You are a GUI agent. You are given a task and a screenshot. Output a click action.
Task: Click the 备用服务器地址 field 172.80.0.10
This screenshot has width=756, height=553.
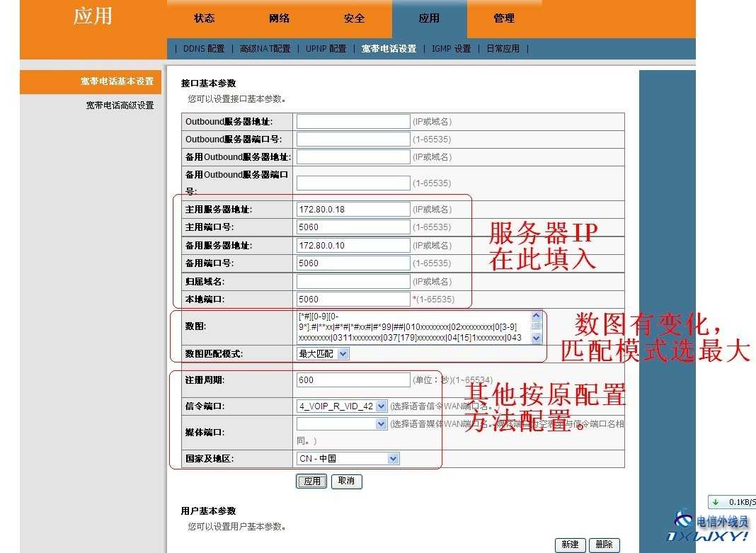click(353, 246)
